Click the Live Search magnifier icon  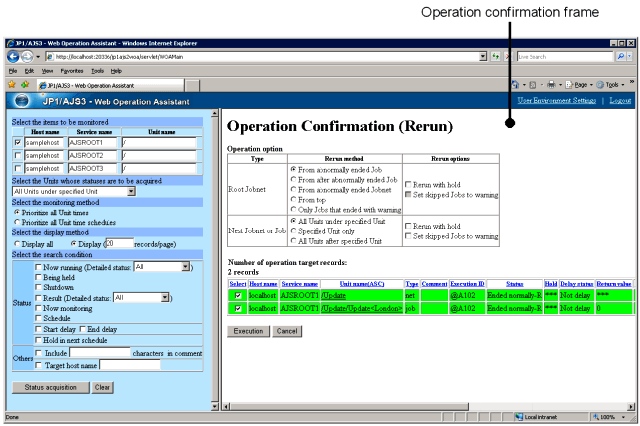coord(622,57)
